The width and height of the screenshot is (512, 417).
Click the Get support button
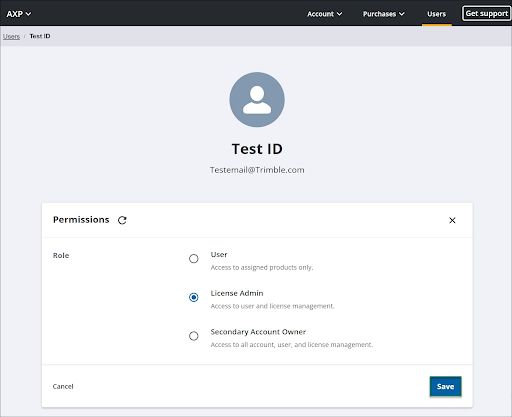click(487, 14)
